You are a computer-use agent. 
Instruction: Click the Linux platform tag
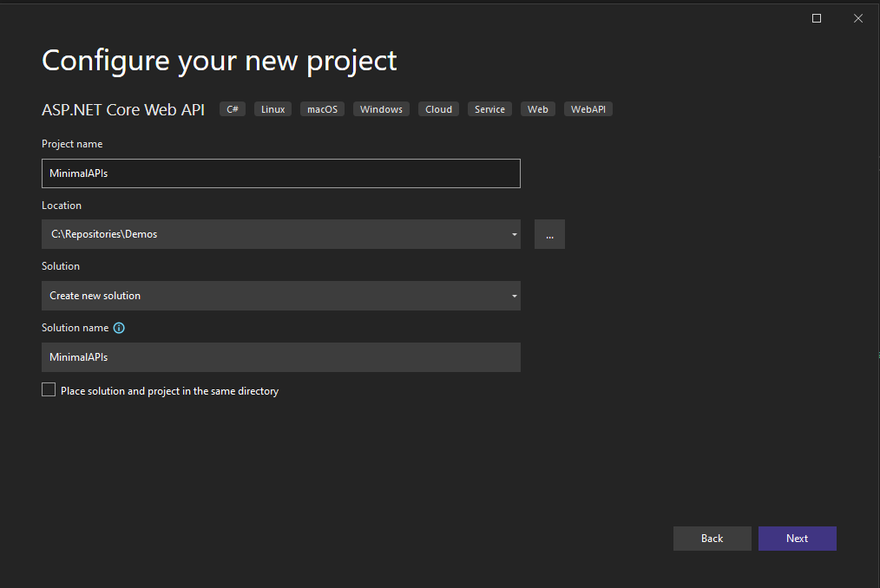point(272,108)
